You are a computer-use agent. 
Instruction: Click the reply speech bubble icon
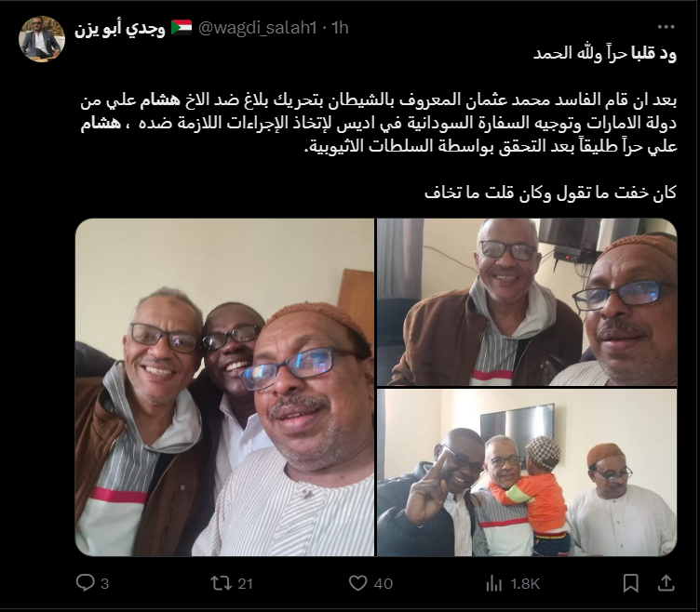point(86,582)
